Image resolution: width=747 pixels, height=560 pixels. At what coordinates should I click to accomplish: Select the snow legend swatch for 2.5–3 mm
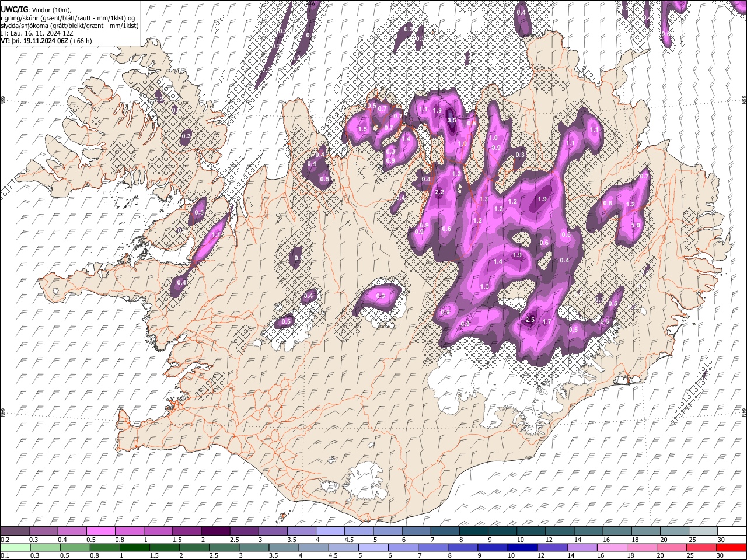pos(244,531)
